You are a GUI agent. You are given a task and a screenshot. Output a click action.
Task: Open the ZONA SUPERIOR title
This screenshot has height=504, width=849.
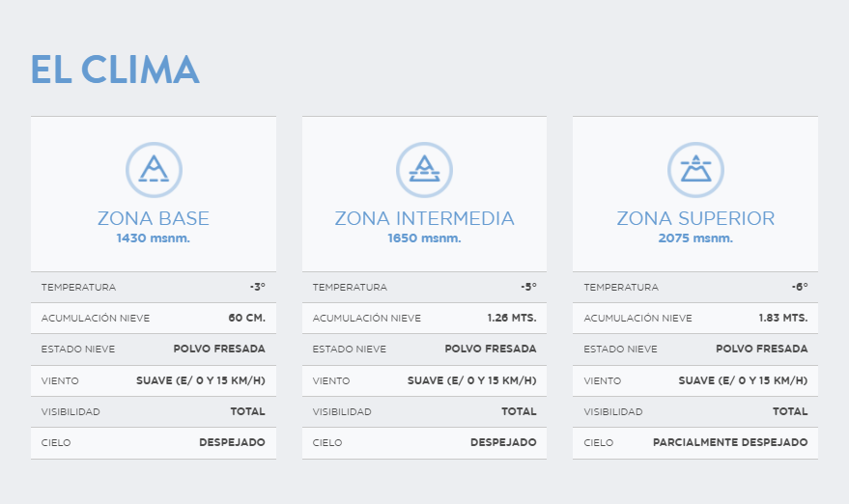click(695, 218)
